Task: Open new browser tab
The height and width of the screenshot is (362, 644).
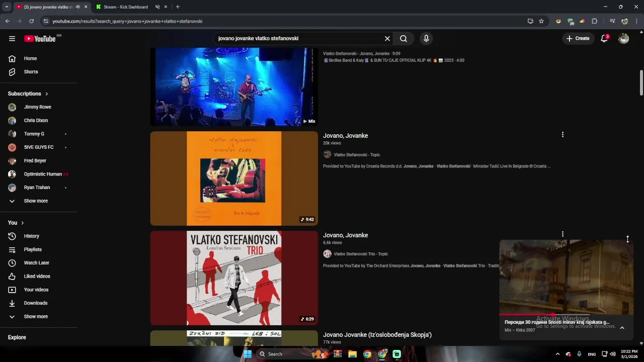Action: click(x=178, y=7)
